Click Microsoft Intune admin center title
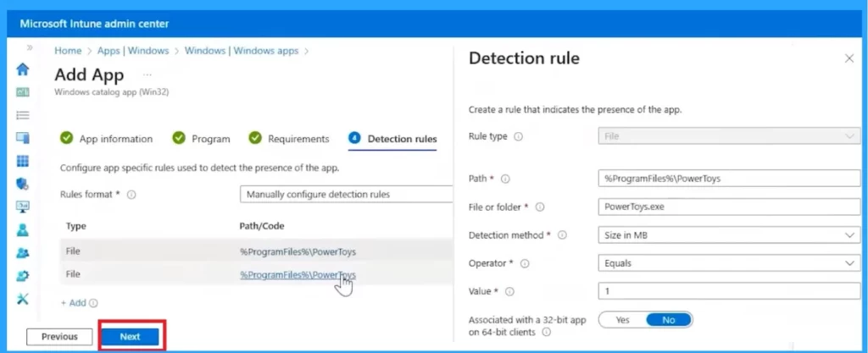 click(x=94, y=24)
